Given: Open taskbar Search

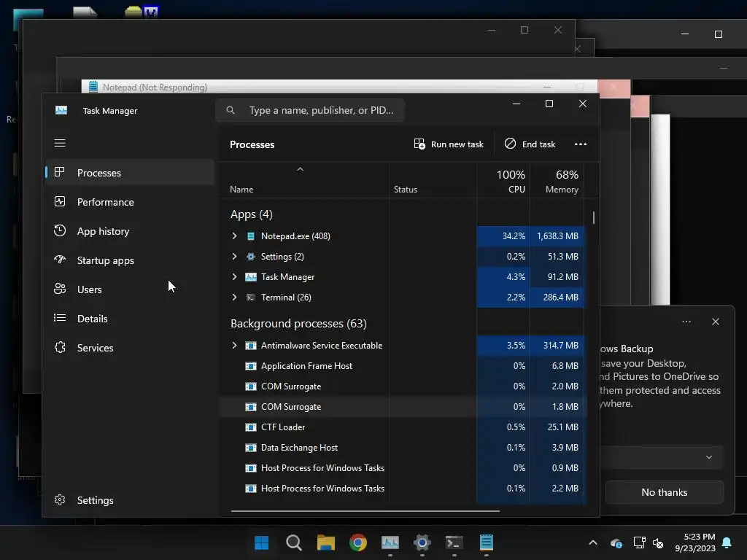Looking at the screenshot, I should [x=293, y=542].
